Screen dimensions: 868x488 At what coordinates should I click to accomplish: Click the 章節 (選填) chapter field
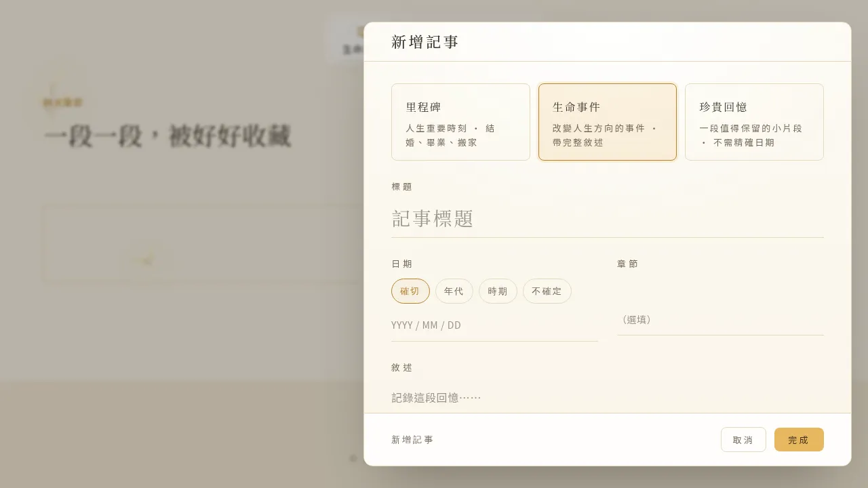[720, 319]
